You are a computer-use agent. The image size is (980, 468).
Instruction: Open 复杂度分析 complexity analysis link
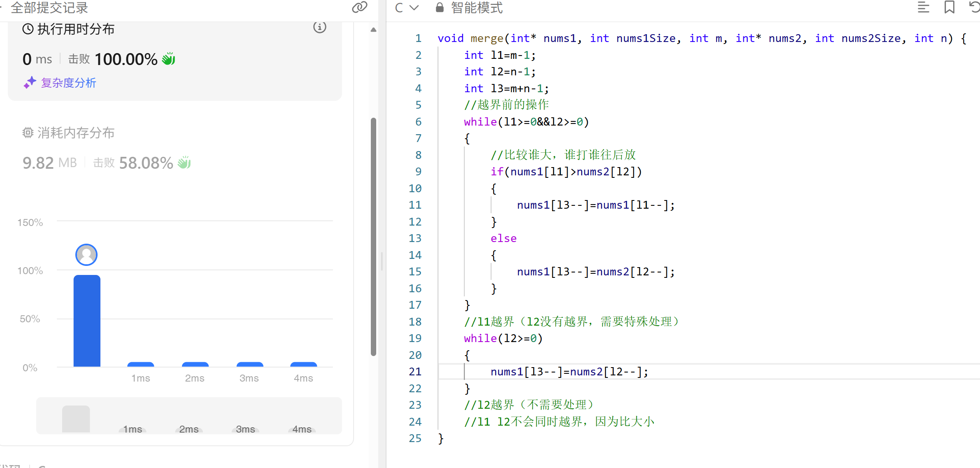(68, 83)
